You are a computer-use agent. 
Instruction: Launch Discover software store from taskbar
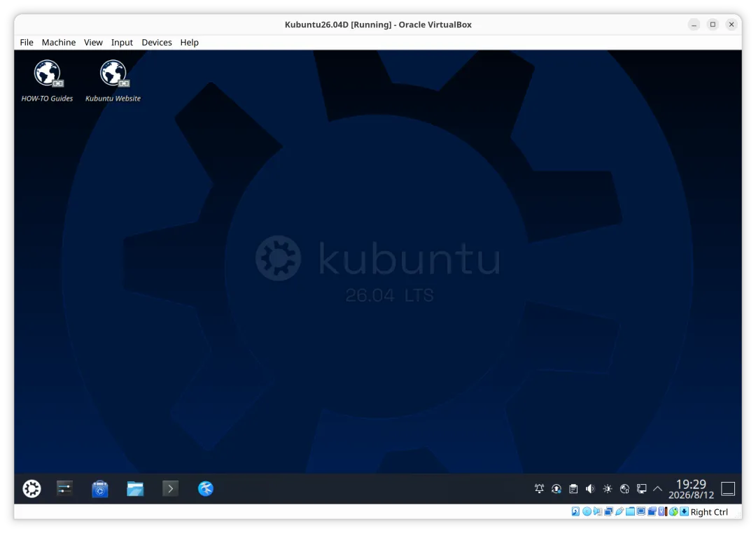click(x=100, y=489)
